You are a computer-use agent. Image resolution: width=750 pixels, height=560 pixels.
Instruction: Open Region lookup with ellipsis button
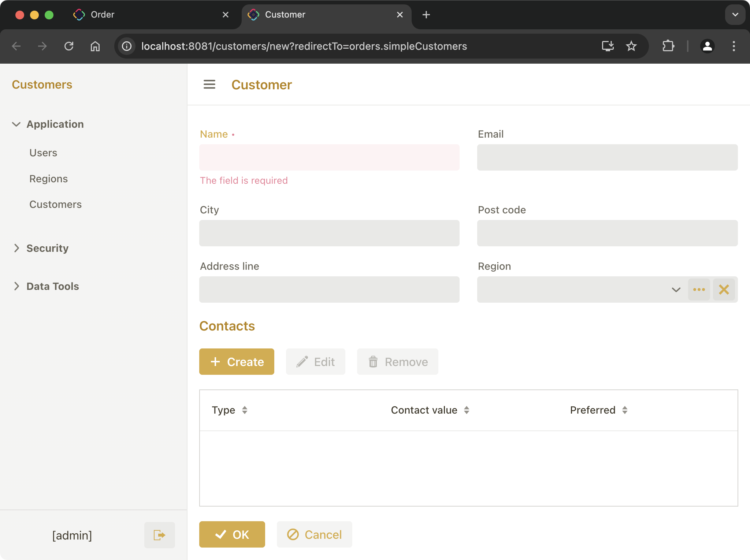coord(699,290)
